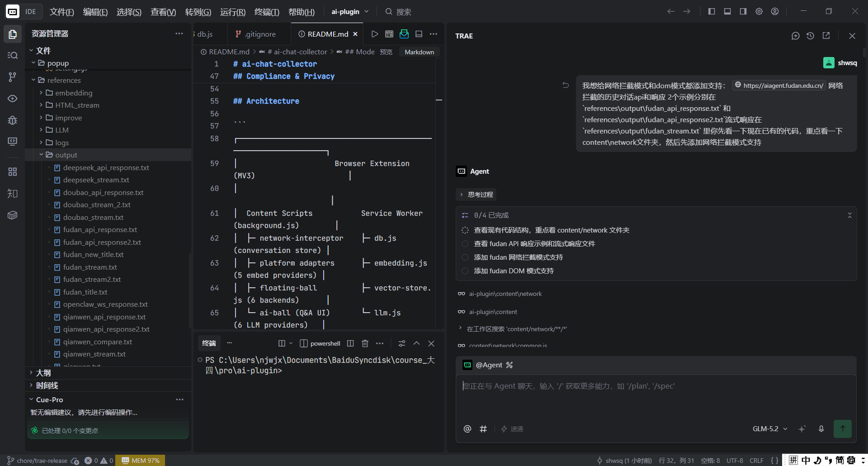Image resolution: width=868 pixels, height=466 pixels.
Task: Collapse the 0/4 已完成 todo list
Action: [849, 215]
